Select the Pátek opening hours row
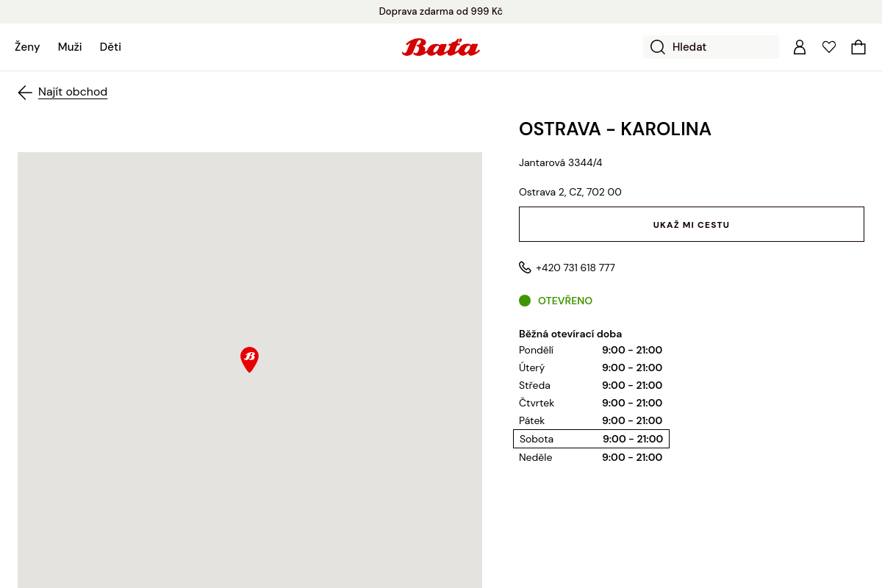The image size is (882, 588). point(591,420)
